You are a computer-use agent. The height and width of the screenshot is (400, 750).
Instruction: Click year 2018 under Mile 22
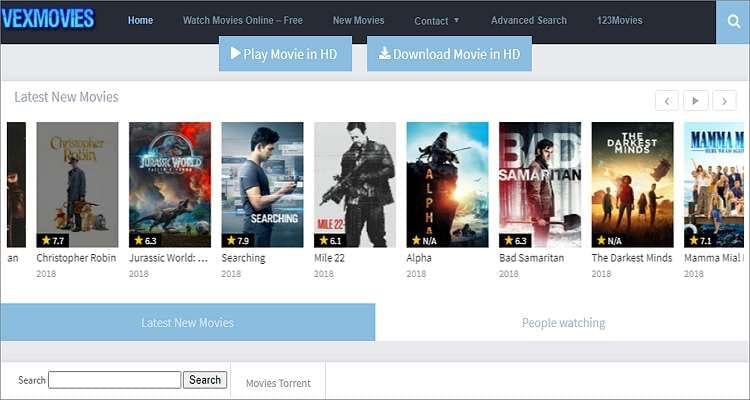point(324,274)
